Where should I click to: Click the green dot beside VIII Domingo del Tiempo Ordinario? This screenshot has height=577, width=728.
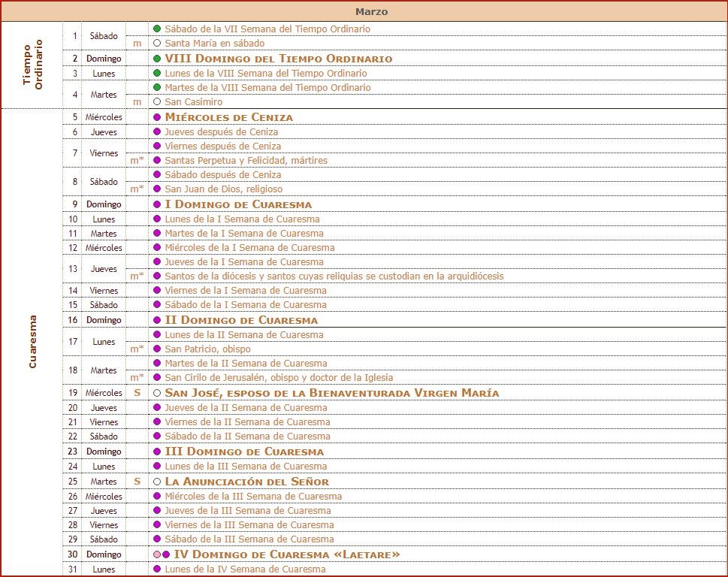pyautogui.click(x=157, y=59)
